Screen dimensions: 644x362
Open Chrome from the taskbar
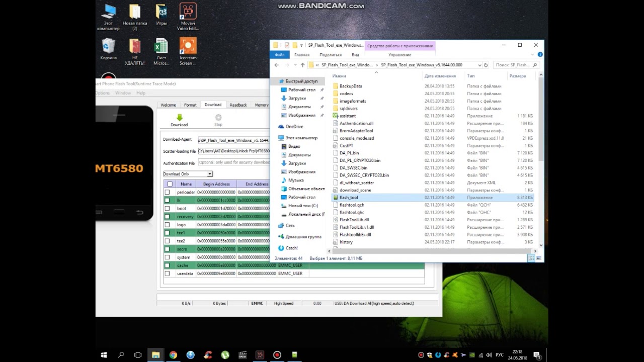coord(173,355)
